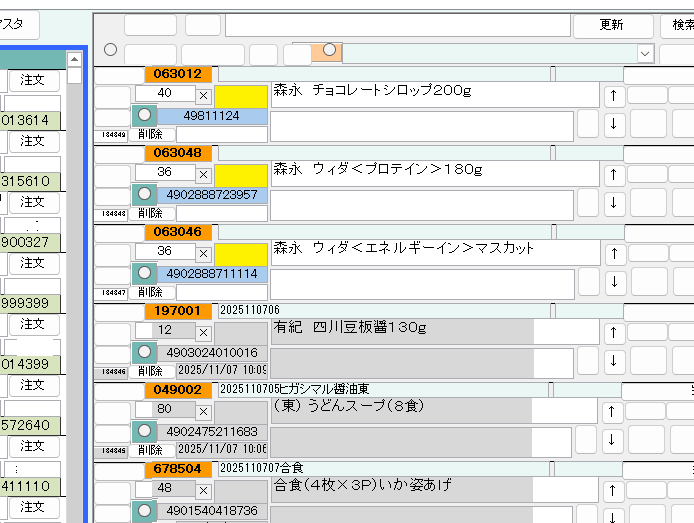Image resolution: width=694 pixels, height=523 pixels.
Task: Click the orange code 063012
Action: pos(178,74)
